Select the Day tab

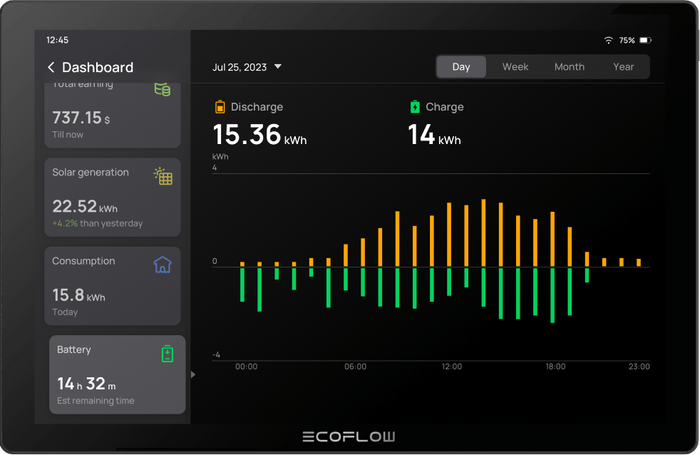[461, 67]
